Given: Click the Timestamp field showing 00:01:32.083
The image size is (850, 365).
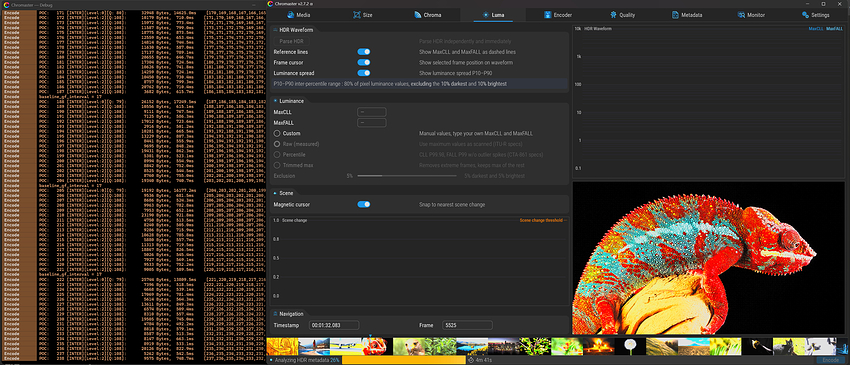Looking at the screenshot, I should [334, 325].
